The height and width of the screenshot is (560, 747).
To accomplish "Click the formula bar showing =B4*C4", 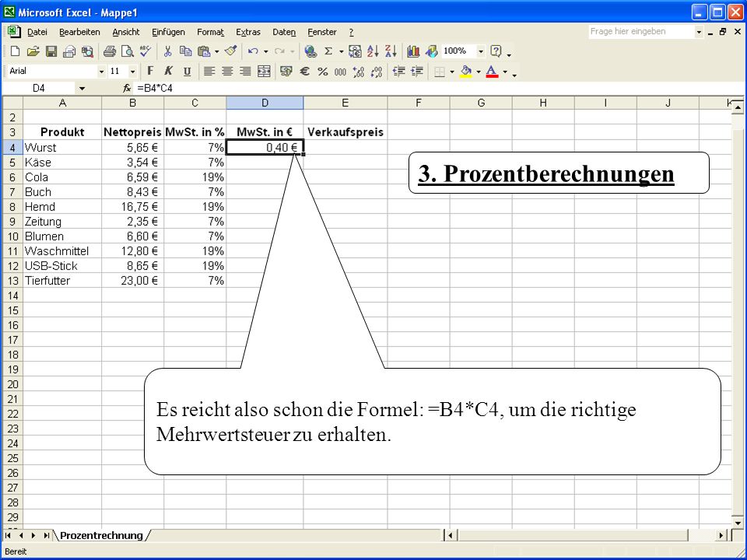I will coord(438,88).
